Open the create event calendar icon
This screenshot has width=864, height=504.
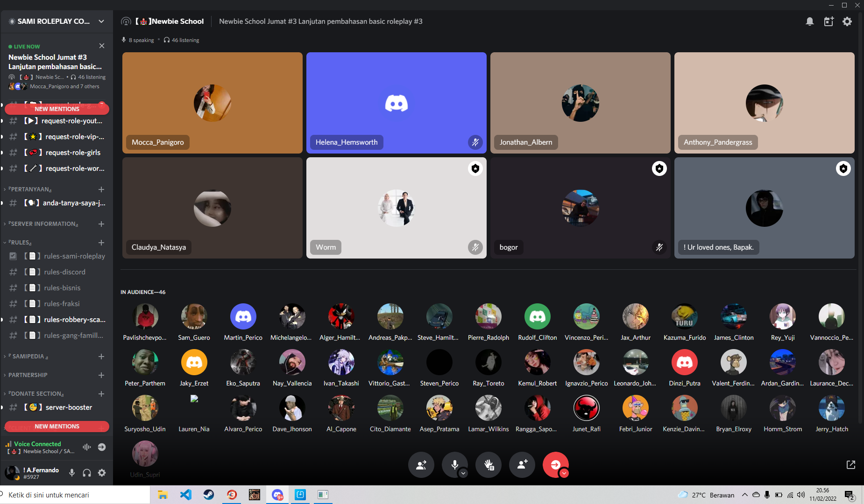(x=829, y=21)
